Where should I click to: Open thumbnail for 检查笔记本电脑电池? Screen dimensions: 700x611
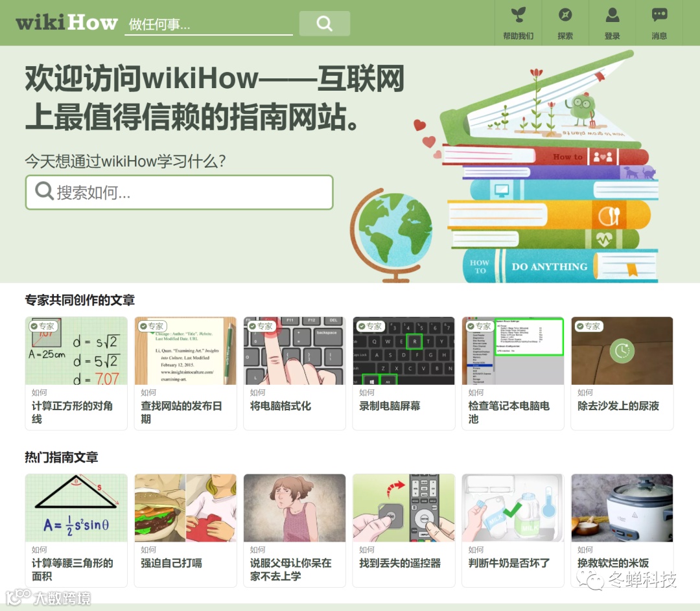[x=513, y=351]
